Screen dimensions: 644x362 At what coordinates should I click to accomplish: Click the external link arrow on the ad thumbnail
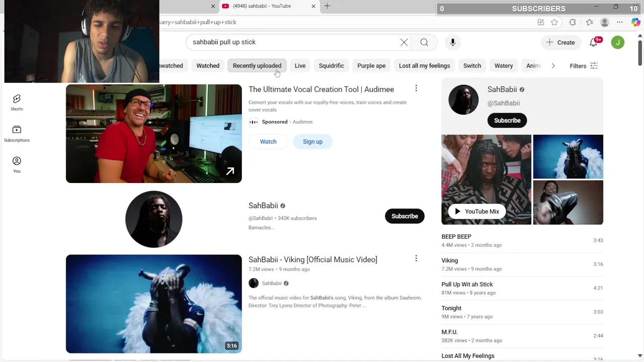230,171
